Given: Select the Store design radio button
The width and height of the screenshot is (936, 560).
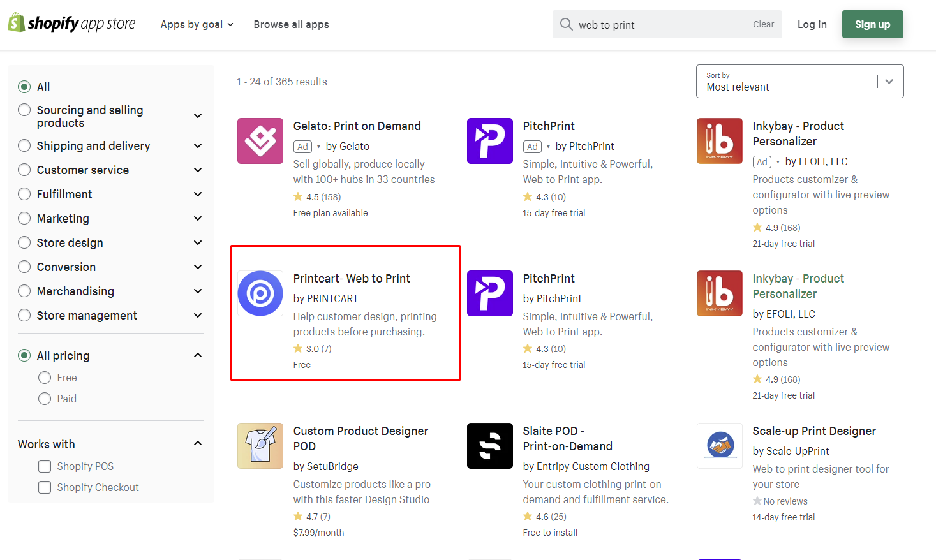Looking at the screenshot, I should coord(24,242).
